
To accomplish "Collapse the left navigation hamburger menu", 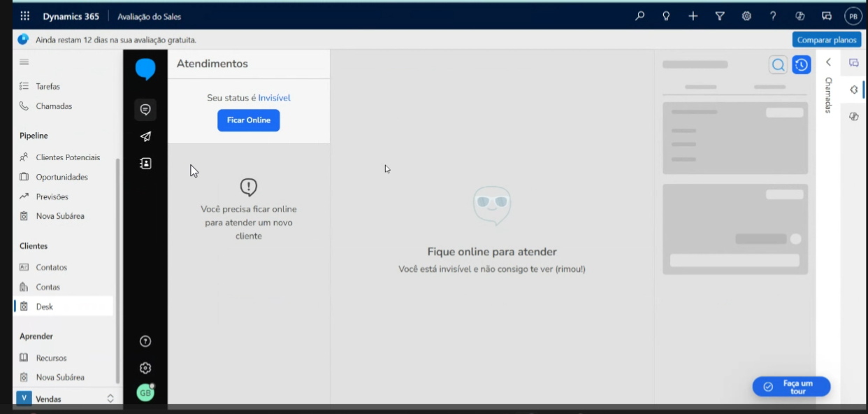I will 24,62.
